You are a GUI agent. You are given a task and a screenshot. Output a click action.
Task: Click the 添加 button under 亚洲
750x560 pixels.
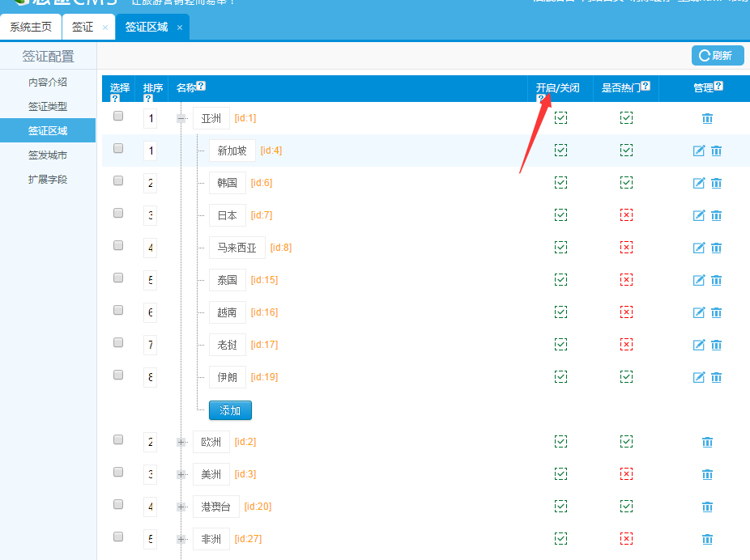coord(230,410)
